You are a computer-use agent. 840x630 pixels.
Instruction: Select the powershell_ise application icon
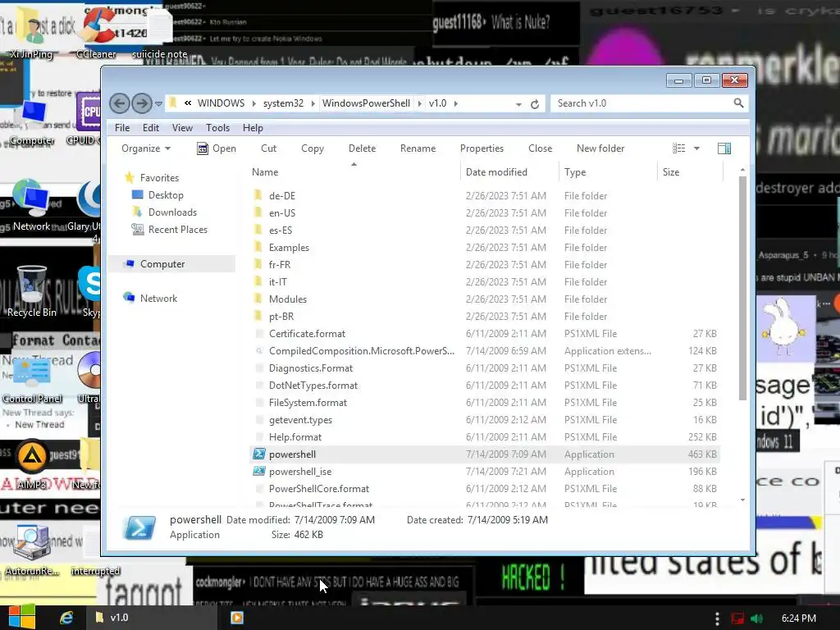(x=259, y=472)
